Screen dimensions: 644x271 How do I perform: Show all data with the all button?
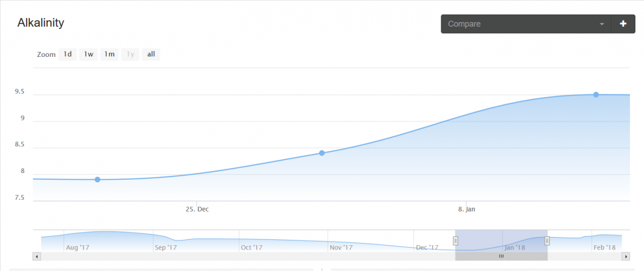click(151, 54)
